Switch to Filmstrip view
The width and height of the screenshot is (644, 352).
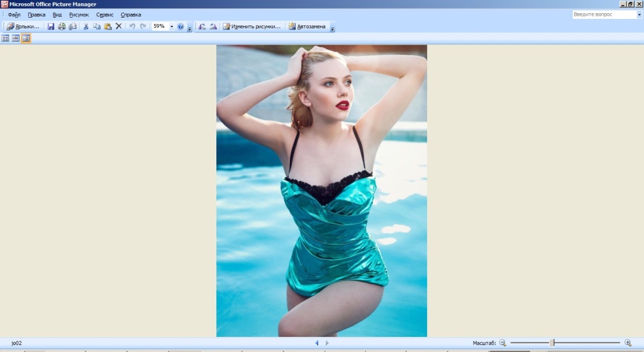(16, 38)
